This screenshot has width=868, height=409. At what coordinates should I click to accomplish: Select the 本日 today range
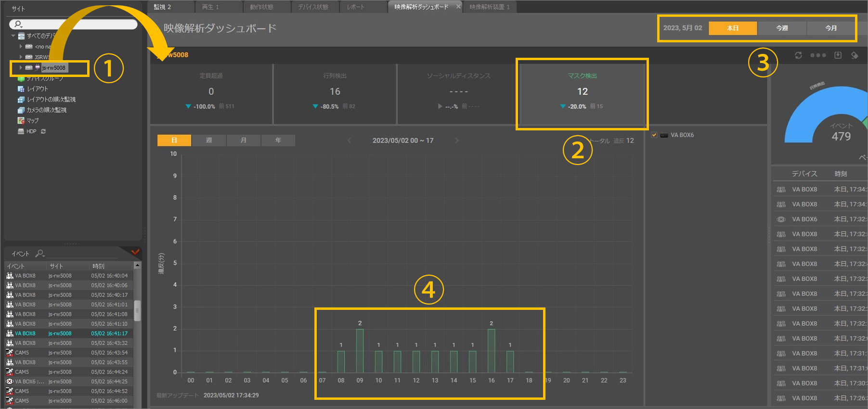(x=733, y=28)
